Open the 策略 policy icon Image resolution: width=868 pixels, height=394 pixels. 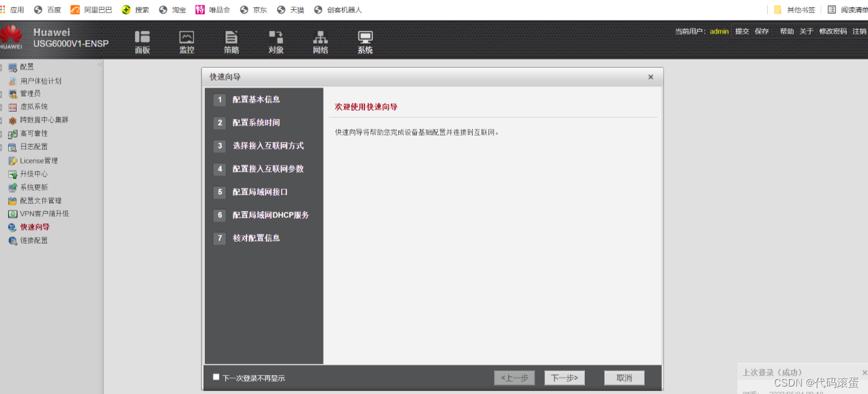(x=231, y=37)
